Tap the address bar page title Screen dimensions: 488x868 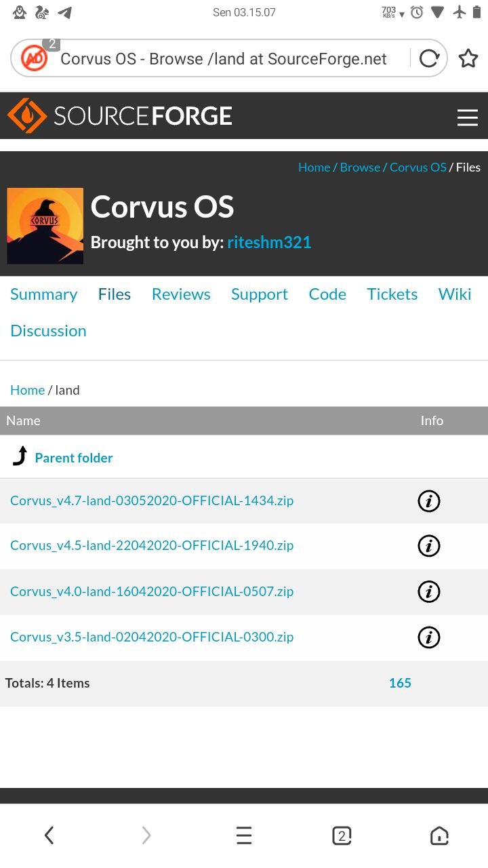coord(224,59)
